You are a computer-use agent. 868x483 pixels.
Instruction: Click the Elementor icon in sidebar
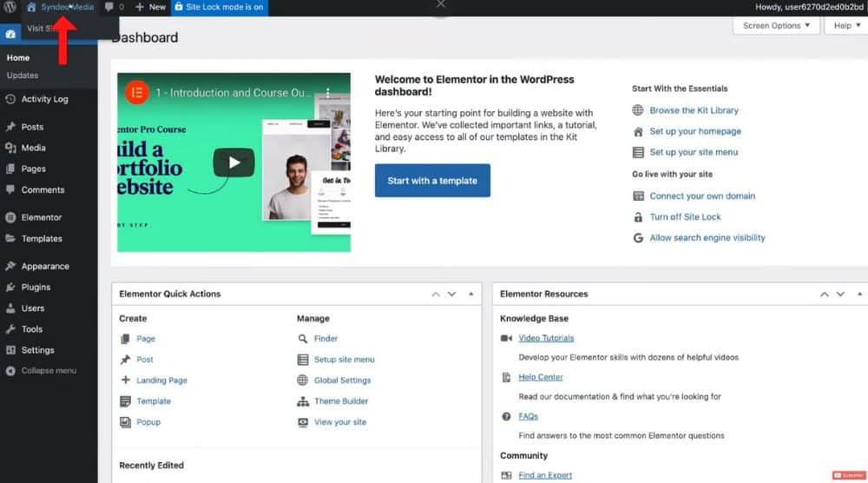pyautogui.click(x=10, y=218)
